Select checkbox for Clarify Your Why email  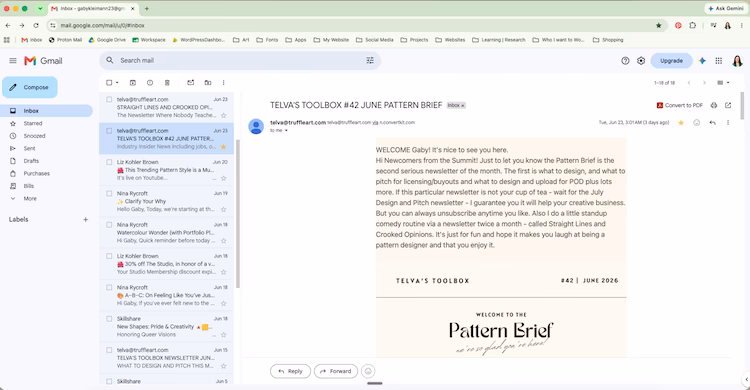pos(109,193)
